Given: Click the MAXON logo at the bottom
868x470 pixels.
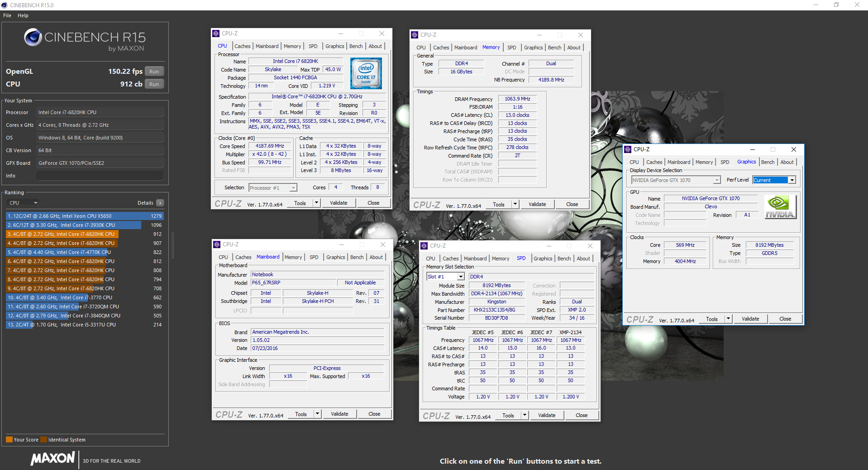Looking at the screenshot, I should 52,458.
